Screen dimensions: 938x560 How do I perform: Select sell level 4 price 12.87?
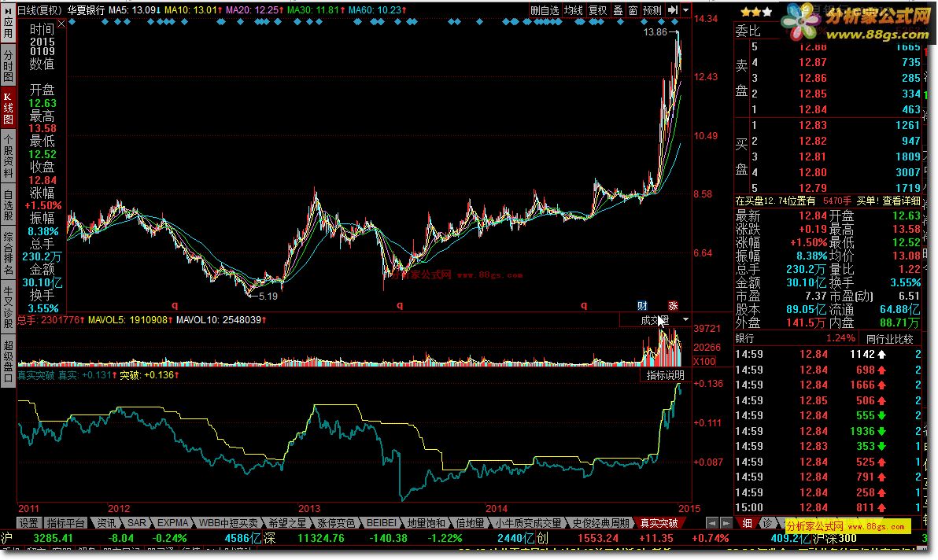coord(813,62)
